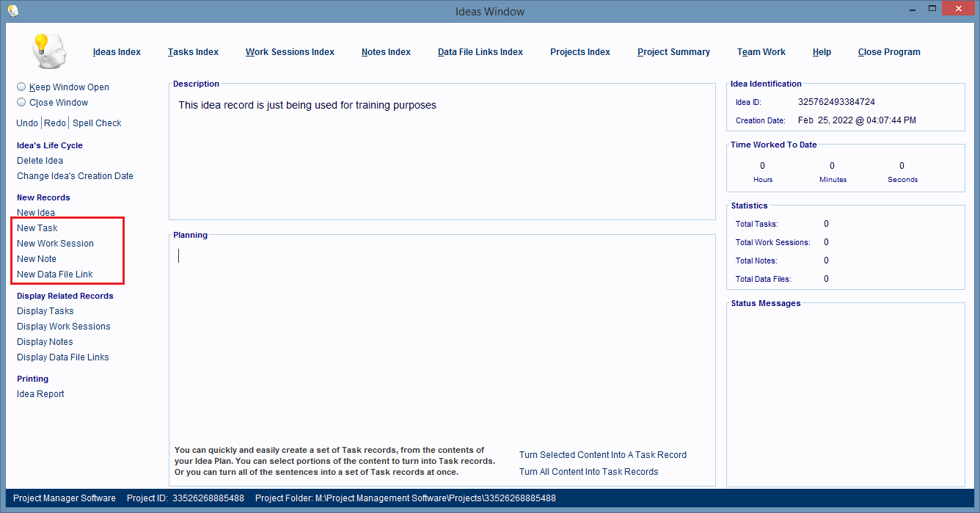
Task: Click the Seconds label under Time Worked
Action: 902,180
